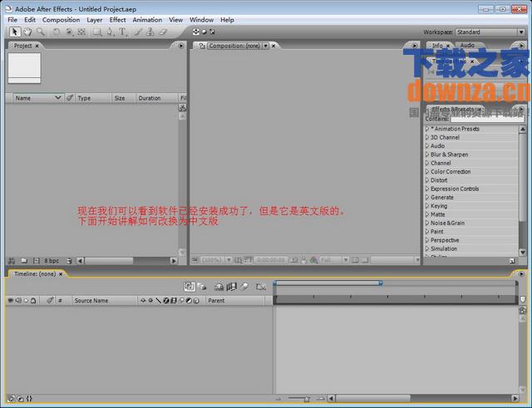Switch to the Audio tab
The height and width of the screenshot is (408, 532).
[467, 45]
